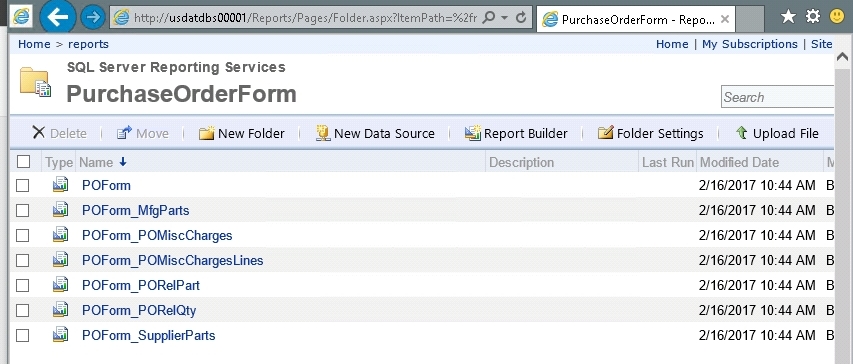Click the POForm_MfgParts report icon
Image resolution: width=853 pixels, height=364 pixels.
click(x=60, y=210)
